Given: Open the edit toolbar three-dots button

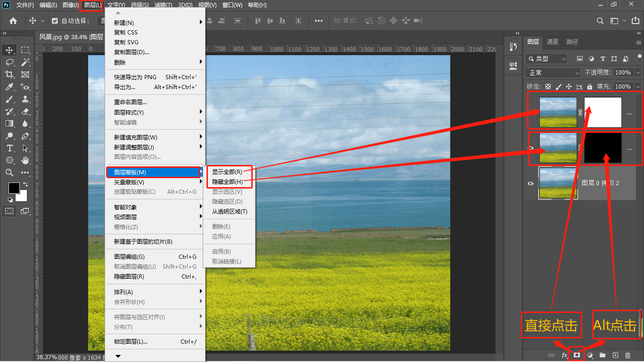Looking at the screenshot, I should [x=25, y=173].
